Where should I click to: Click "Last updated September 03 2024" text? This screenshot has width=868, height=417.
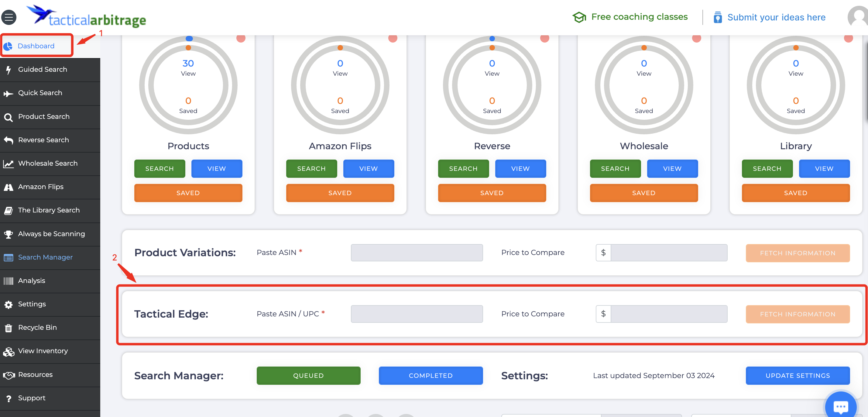pos(654,376)
